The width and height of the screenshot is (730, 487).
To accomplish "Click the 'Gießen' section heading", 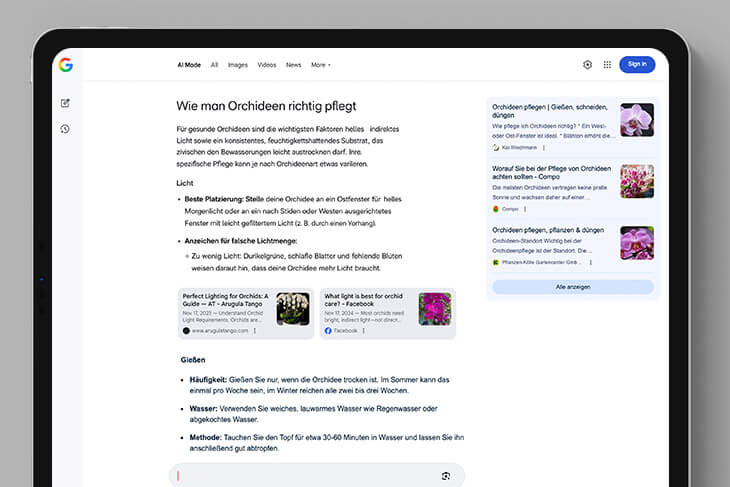I will coord(193,360).
